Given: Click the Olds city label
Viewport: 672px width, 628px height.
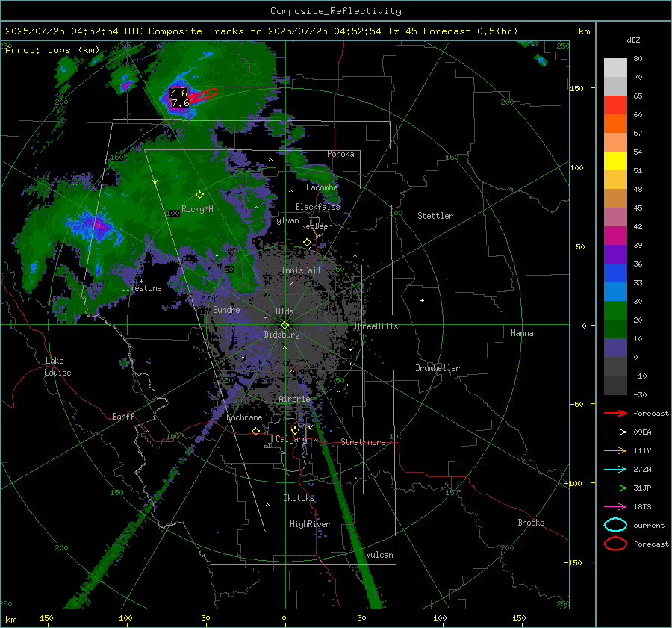Looking at the screenshot, I should point(284,311).
